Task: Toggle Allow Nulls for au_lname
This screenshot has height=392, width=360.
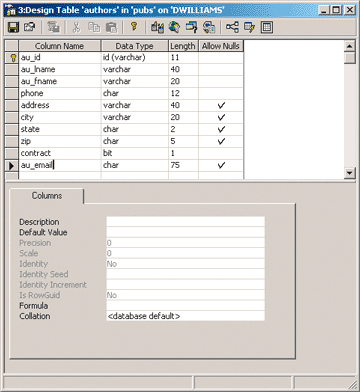Action: 221,70
